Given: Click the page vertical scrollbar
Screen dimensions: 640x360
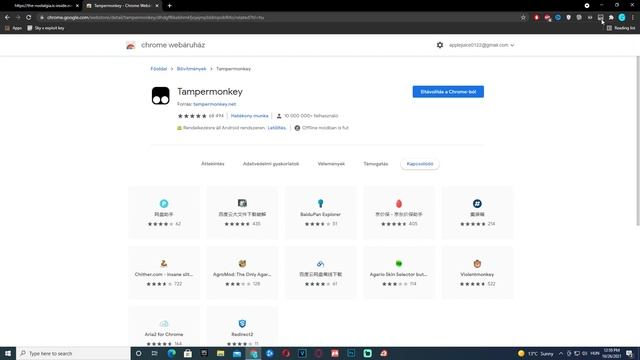Looking at the screenshot, I should click(x=638, y=141).
